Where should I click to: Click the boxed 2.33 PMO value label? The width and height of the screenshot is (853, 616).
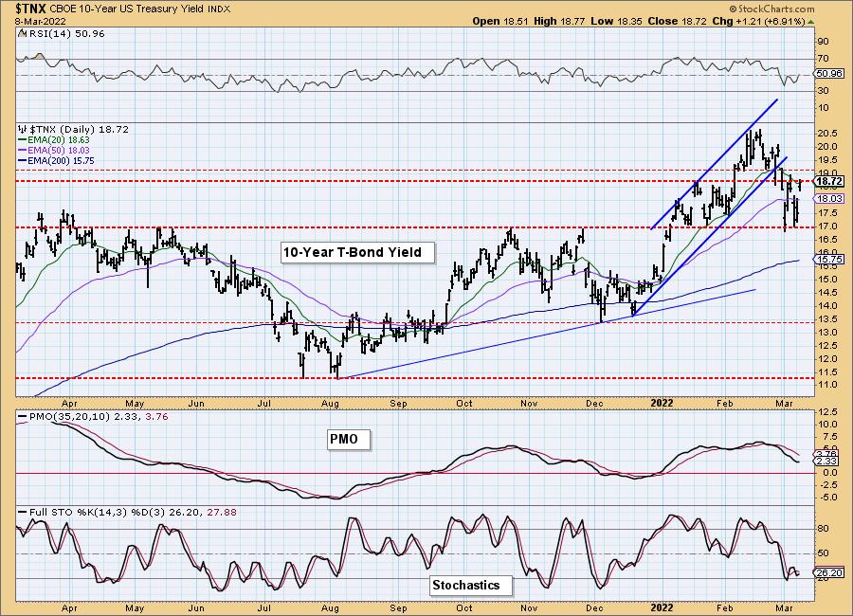[827, 461]
